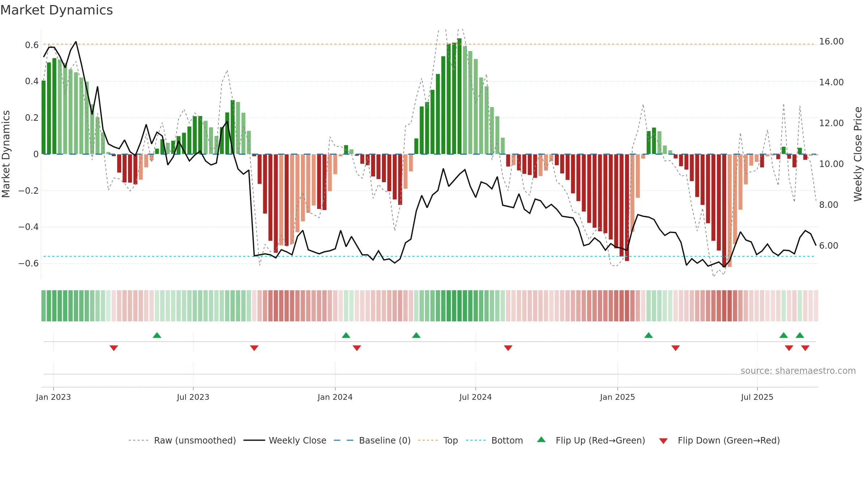Click the Jul 2024 axis label
868x488 pixels.
pyautogui.click(x=476, y=397)
